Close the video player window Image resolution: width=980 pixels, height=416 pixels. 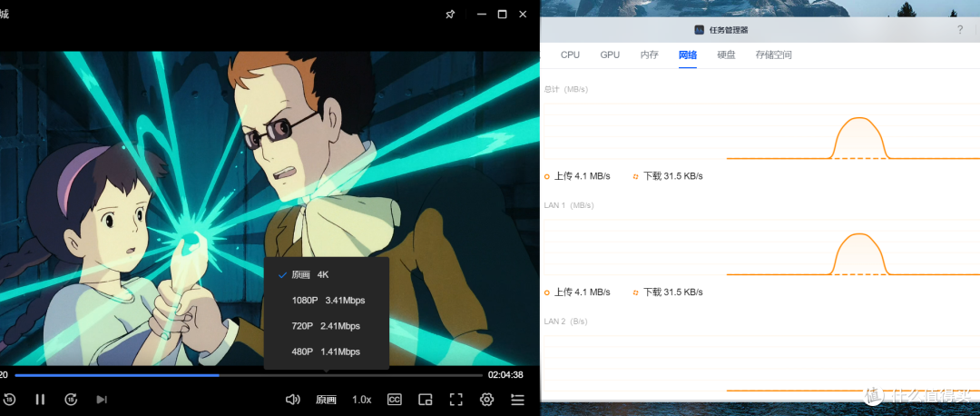[x=524, y=15]
